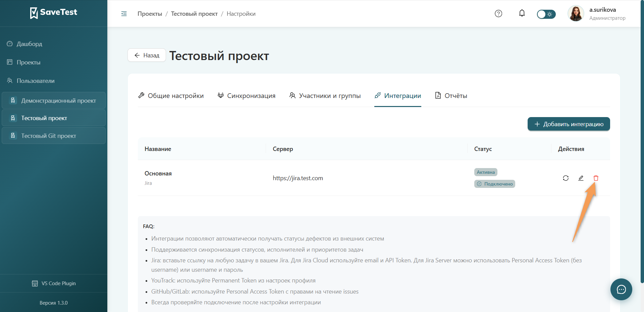Switch to Интеграции tab
This screenshot has width=644, height=312.
[397, 96]
